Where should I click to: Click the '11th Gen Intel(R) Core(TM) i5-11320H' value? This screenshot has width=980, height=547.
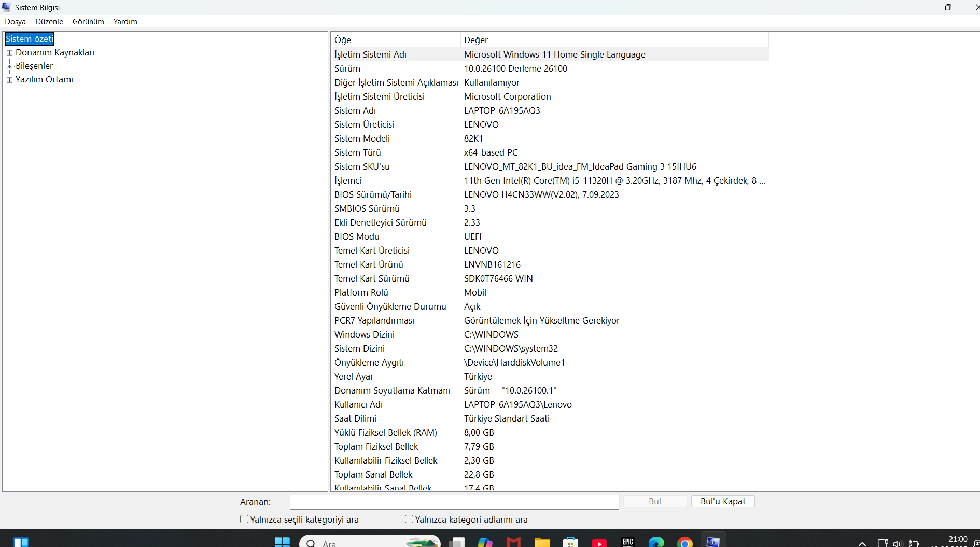[x=614, y=180]
